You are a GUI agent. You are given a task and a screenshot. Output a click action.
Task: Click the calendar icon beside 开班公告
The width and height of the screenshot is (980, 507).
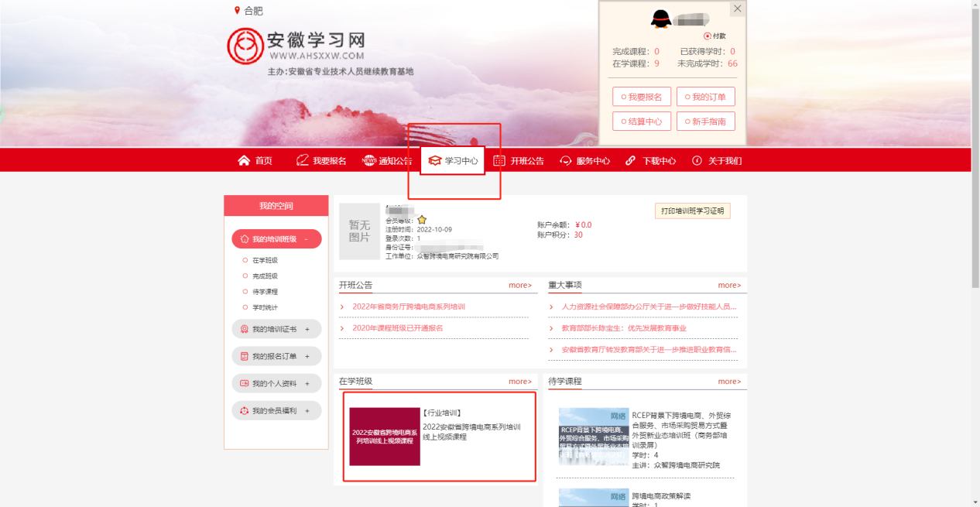tap(499, 160)
